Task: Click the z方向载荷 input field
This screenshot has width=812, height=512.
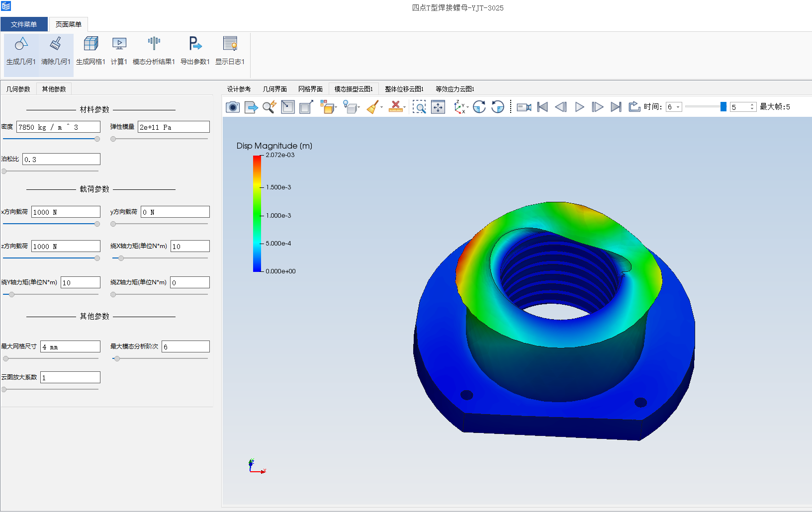Action: pyautogui.click(x=66, y=247)
